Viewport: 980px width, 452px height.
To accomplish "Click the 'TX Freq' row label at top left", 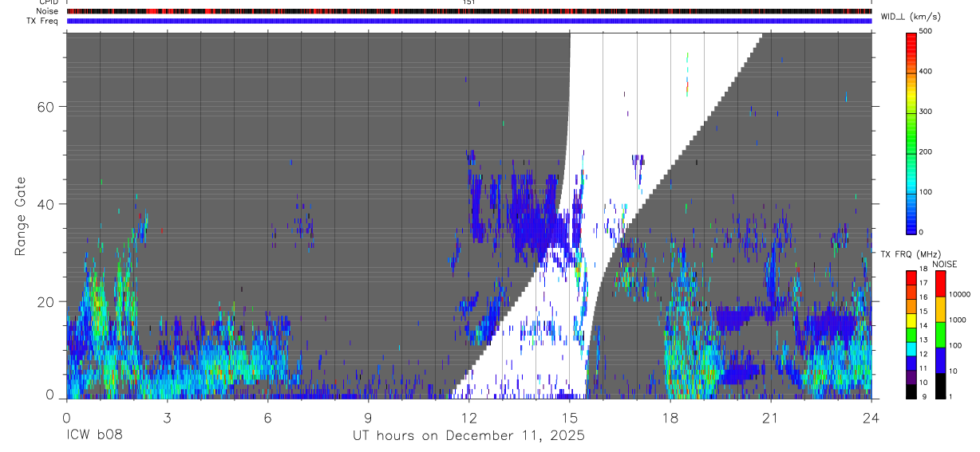I will click(43, 21).
